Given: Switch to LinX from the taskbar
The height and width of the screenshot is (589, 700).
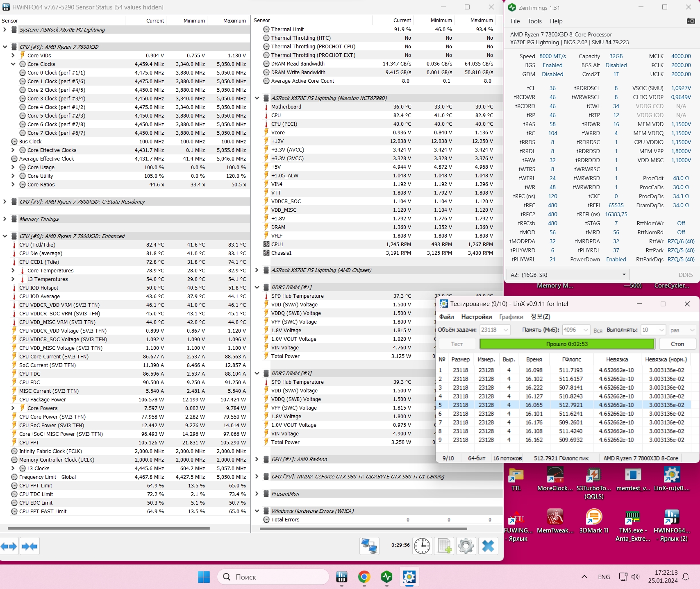Looking at the screenshot, I should pos(409,577).
